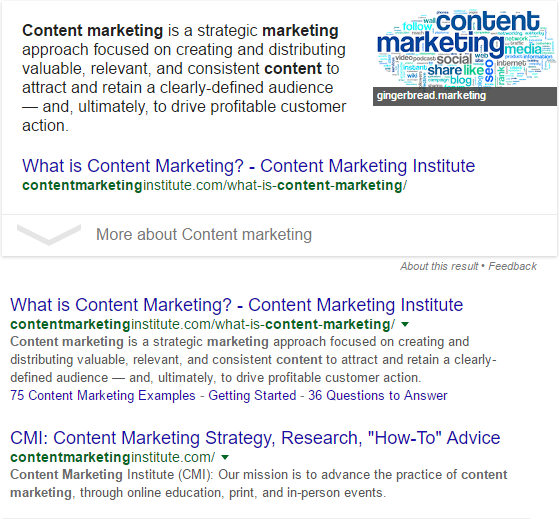
Task: Open dropdown arrow beside contentmarketinginstitute.com/ URL
Action: pyautogui.click(x=225, y=457)
